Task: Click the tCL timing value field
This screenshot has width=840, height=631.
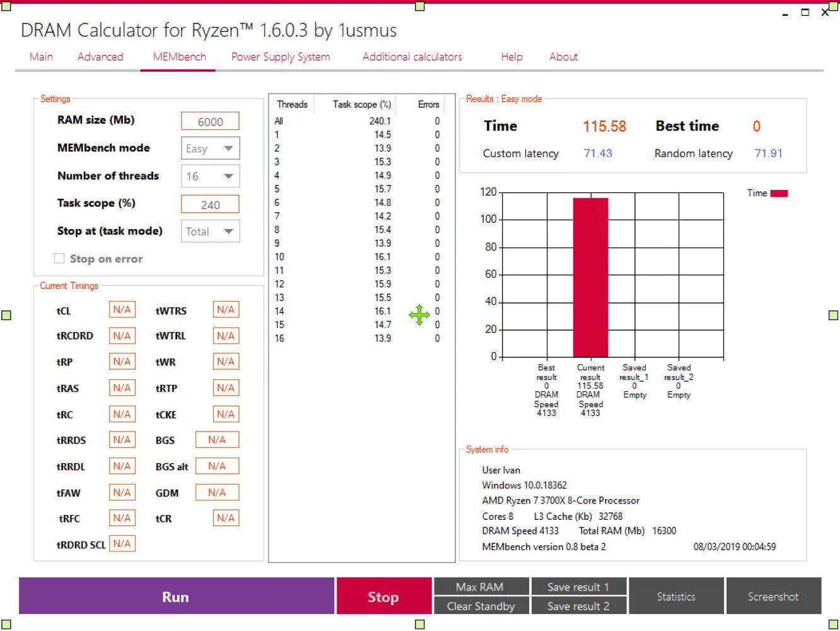Action: (x=122, y=310)
